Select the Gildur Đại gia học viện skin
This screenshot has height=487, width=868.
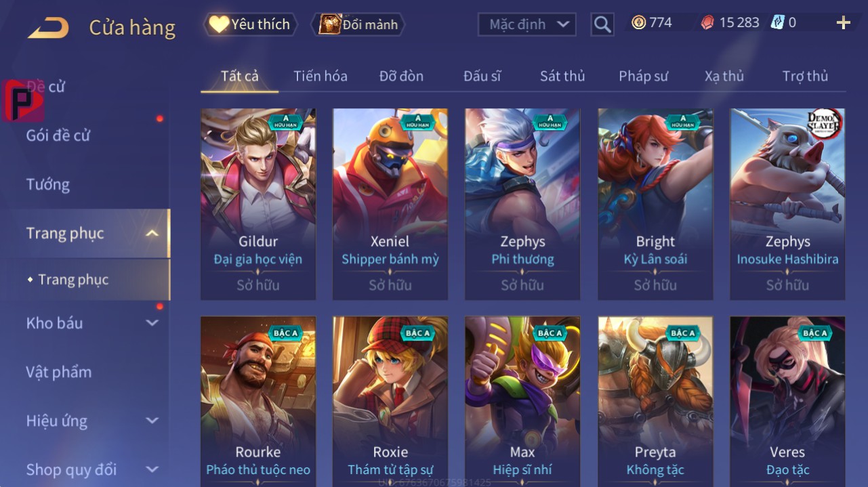pos(258,204)
